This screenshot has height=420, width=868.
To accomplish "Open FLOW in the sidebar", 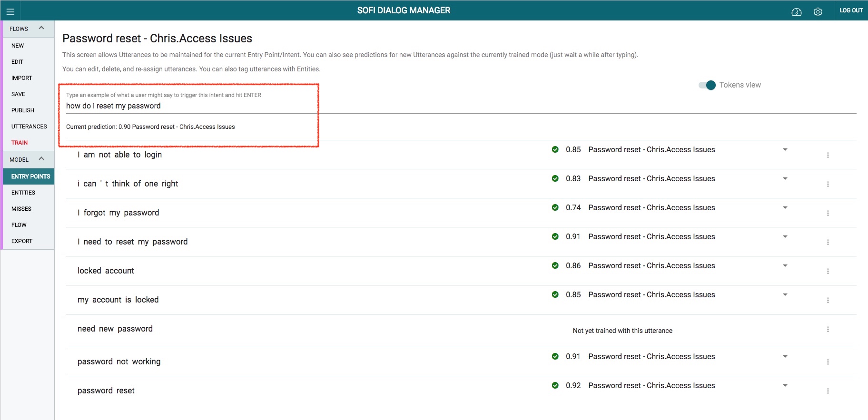I will pos(19,225).
